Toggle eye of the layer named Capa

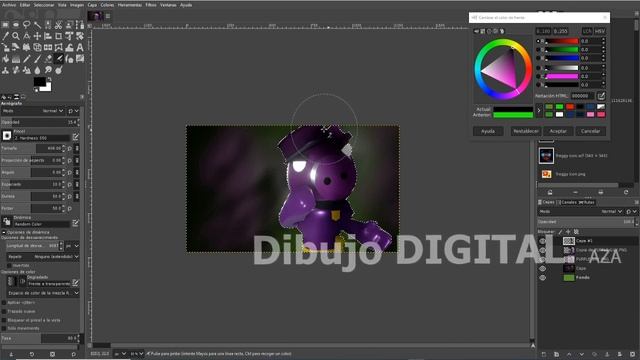542,268
